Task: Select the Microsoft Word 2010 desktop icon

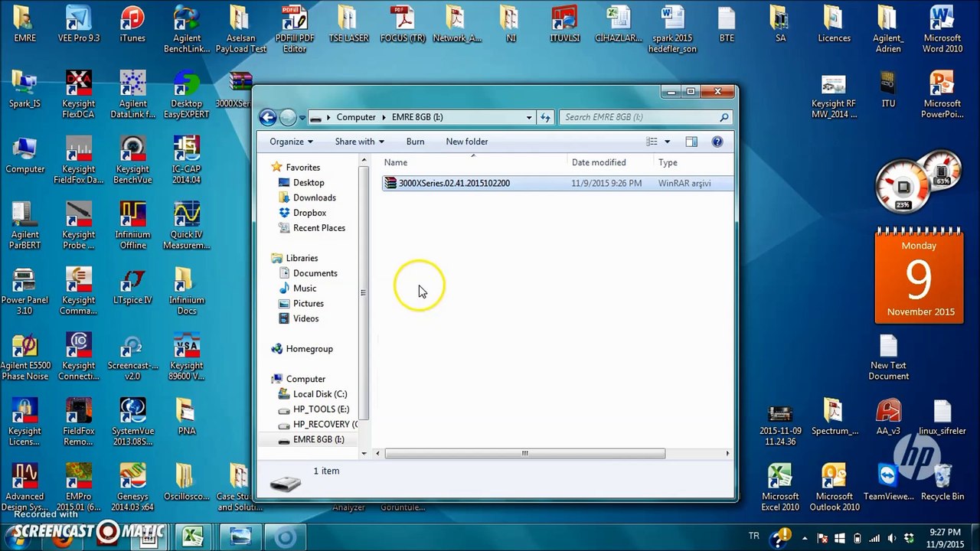Action: point(942,30)
